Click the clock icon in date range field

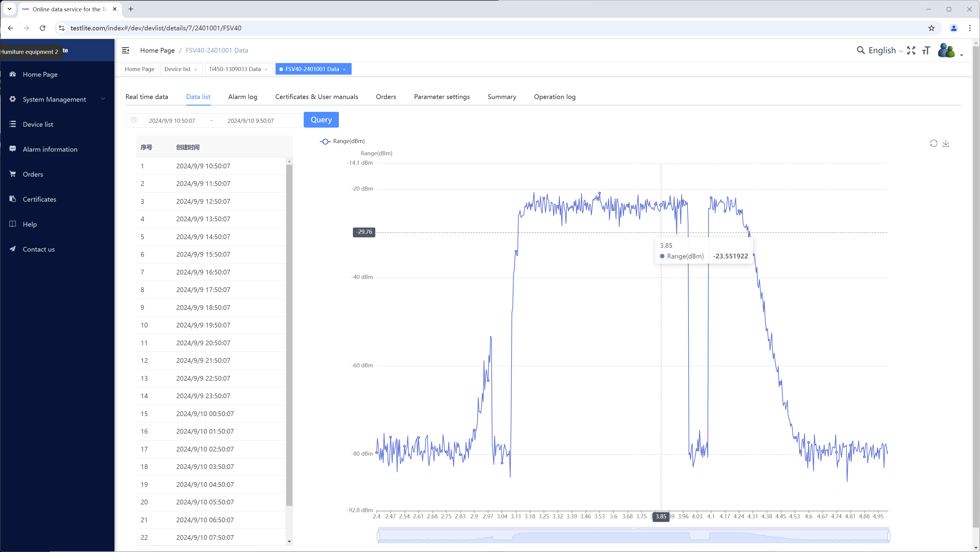tap(133, 120)
